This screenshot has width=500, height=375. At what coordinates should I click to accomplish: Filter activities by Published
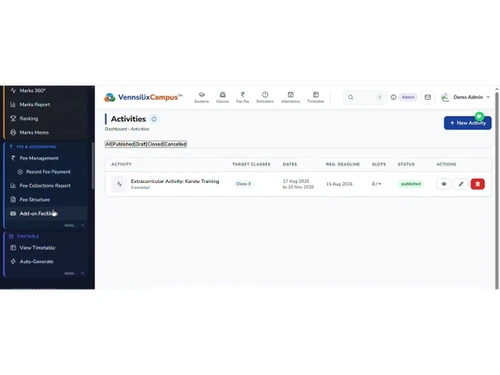pyautogui.click(x=123, y=144)
